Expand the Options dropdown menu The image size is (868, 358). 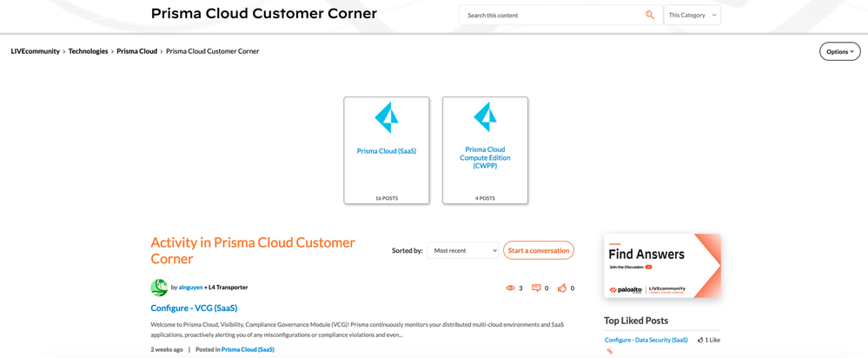[839, 51]
